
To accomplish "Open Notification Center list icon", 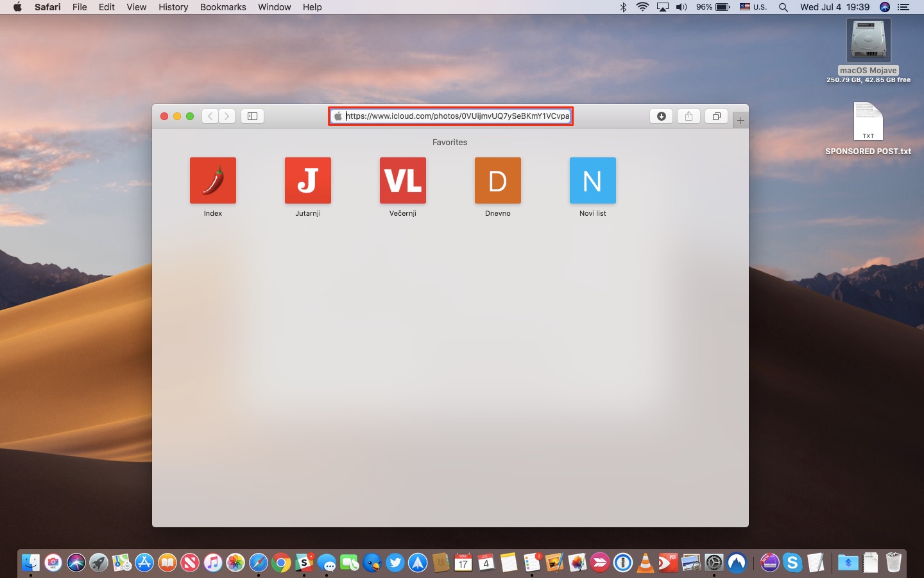I will pos(903,7).
